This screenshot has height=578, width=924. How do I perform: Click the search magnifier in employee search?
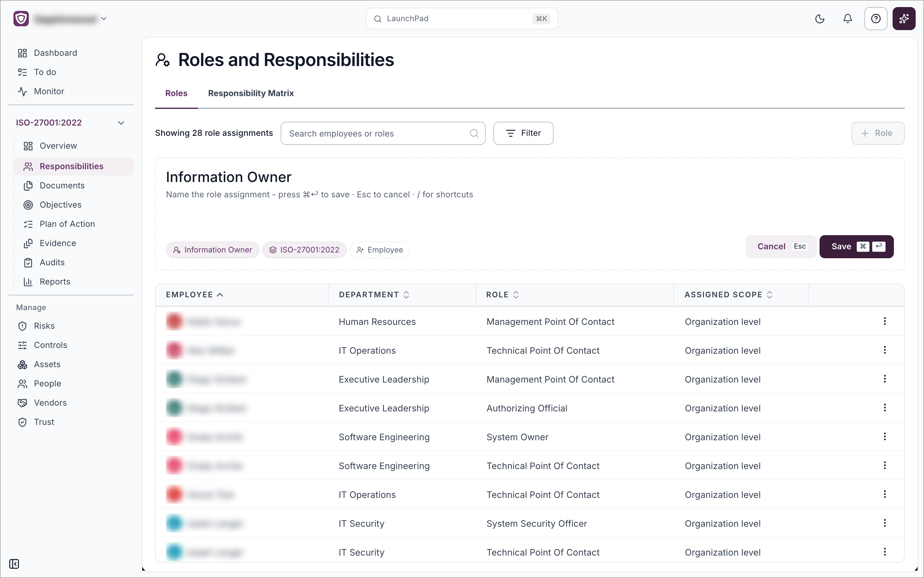coord(474,133)
